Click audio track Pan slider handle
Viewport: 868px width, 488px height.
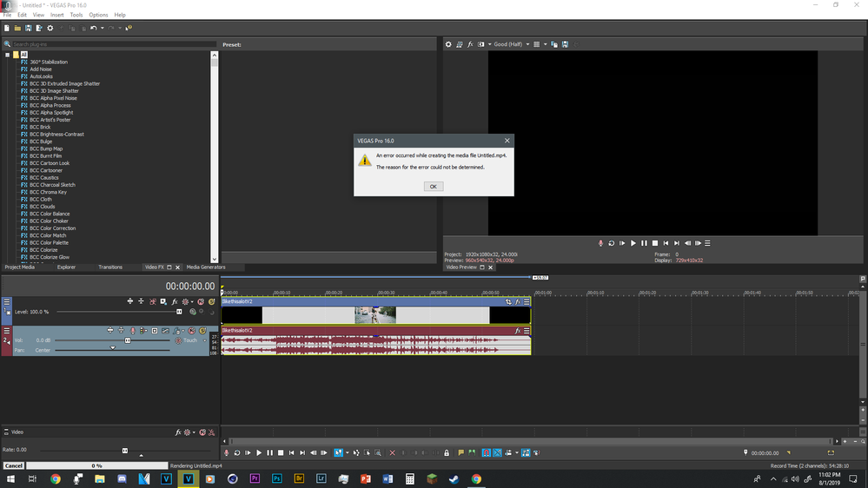(x=112, y=348)
